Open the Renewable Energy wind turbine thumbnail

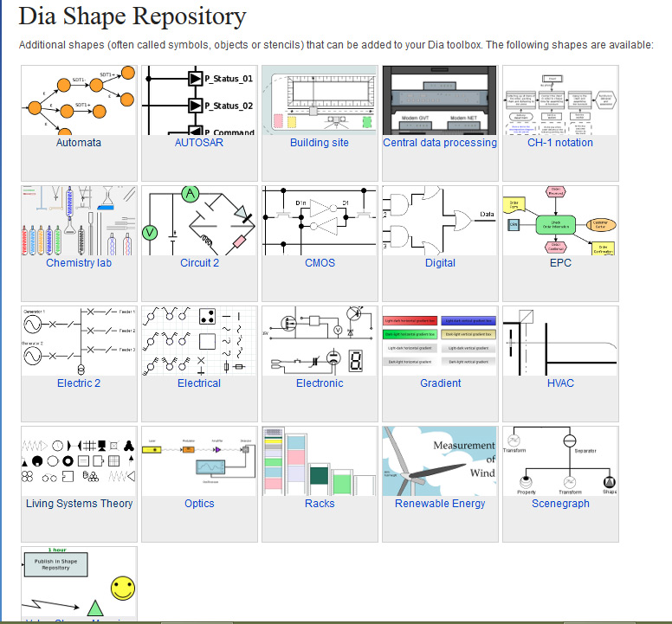(x=440, y=461)
